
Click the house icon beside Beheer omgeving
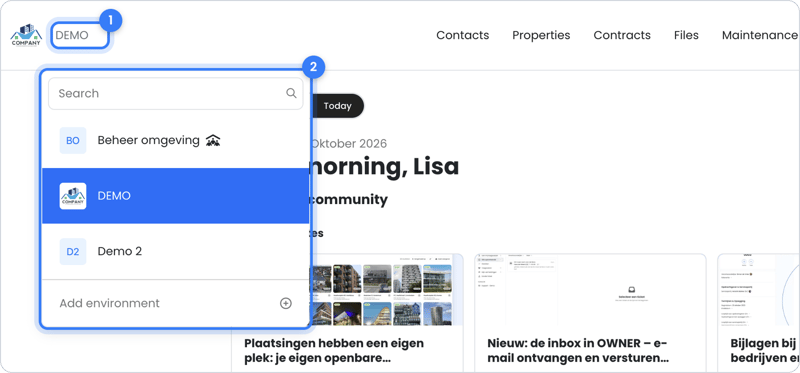point(213,140)
